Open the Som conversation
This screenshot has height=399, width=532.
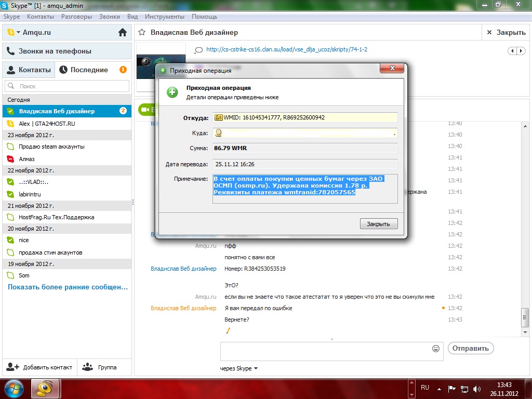pyautogui.click(x=67, y=275)
